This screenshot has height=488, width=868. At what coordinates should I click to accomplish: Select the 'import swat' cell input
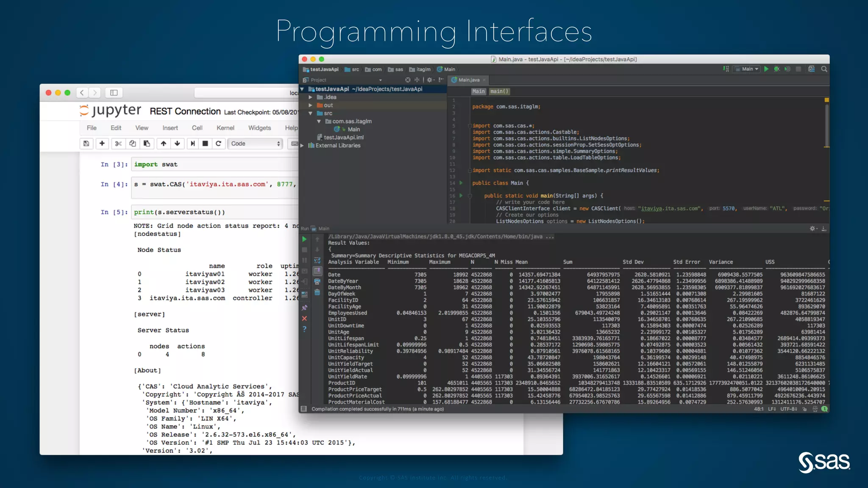[215, 164]
